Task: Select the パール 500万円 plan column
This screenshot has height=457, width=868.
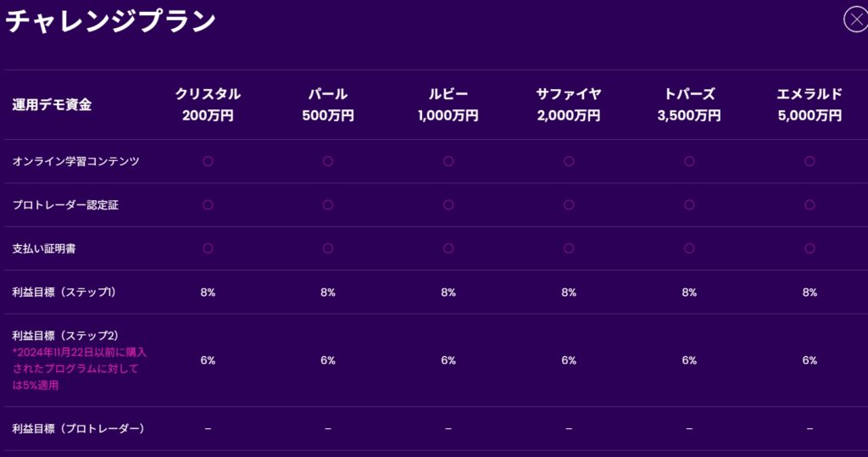Action: click(x=328, y=104)
